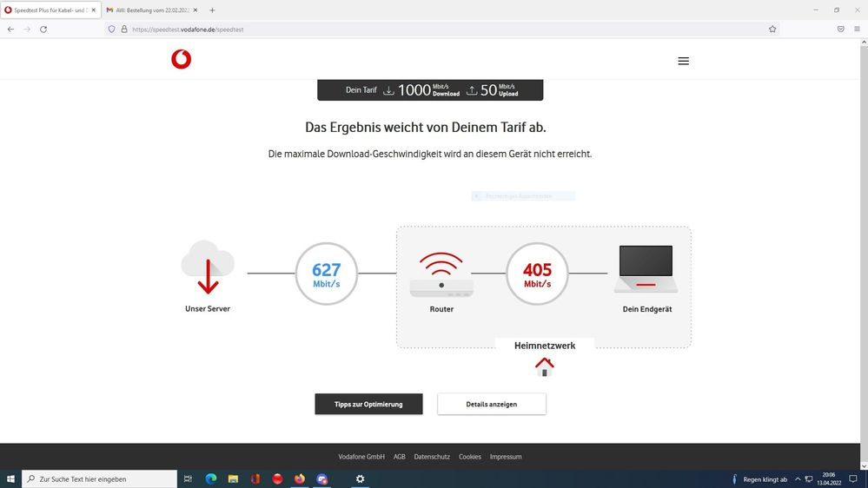Go forward in browser history
This screenshot has height=488, width=868.
click(27, 30)
